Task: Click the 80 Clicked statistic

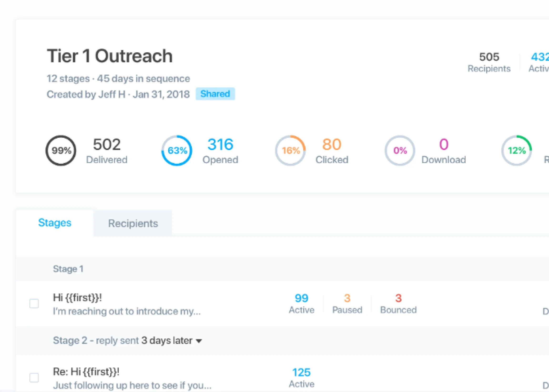Action: click(x=331, y=150)
